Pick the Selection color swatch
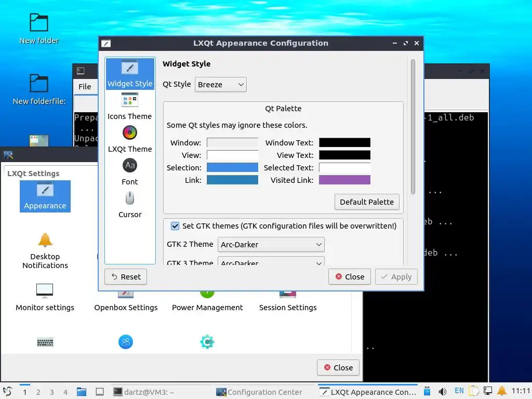Image resolution: width=532 pixels, height=399 pixels. point(232,168)
